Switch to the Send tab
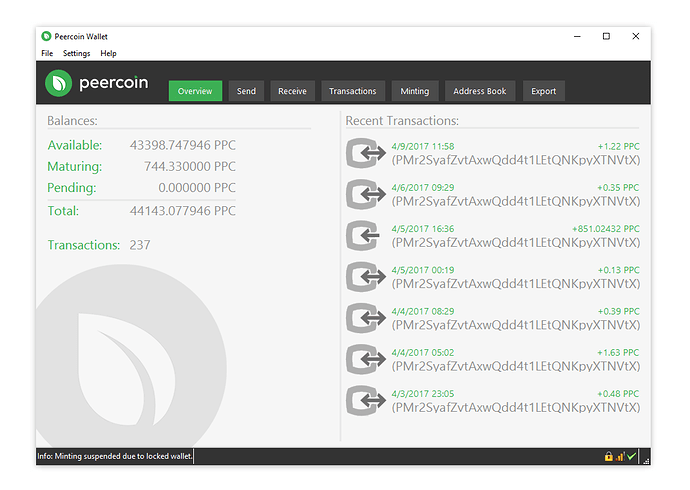The image size is (690, 490). point(246,91)
